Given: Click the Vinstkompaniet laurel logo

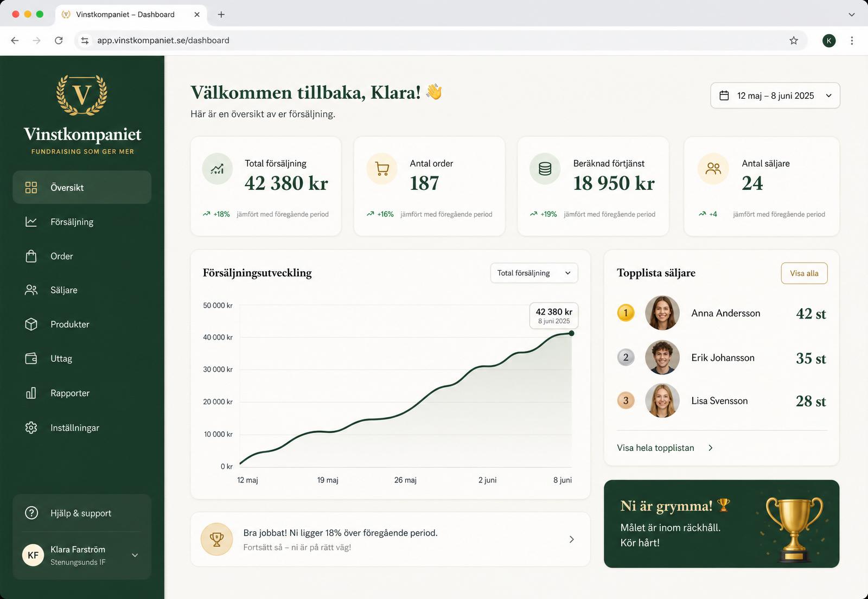Looking at the screenshot, I should pyautogui.click(x=82, y=95).
